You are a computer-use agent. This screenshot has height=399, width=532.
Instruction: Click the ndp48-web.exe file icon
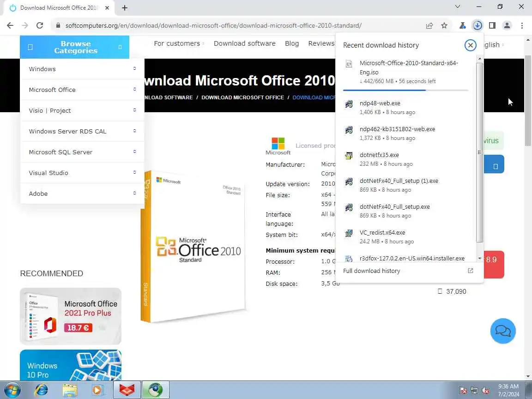coord(349,104)
